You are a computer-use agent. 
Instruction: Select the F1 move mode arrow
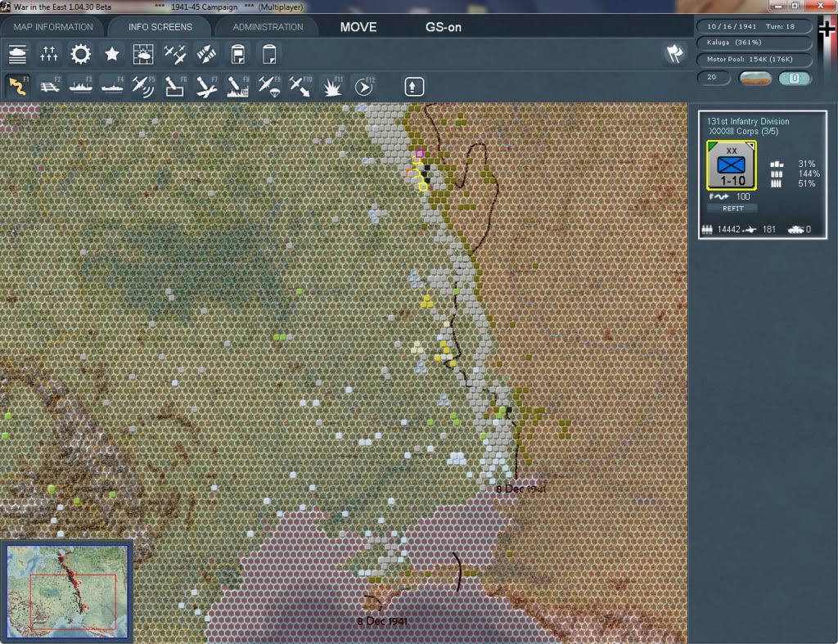pyautogui.click(x=18, y=87)
